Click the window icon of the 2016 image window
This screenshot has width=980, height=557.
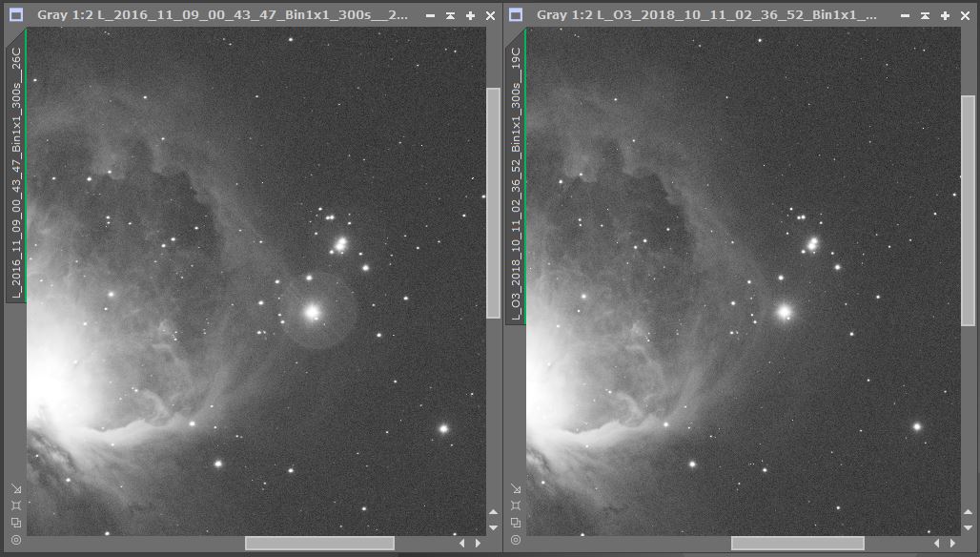coord(16,14)
